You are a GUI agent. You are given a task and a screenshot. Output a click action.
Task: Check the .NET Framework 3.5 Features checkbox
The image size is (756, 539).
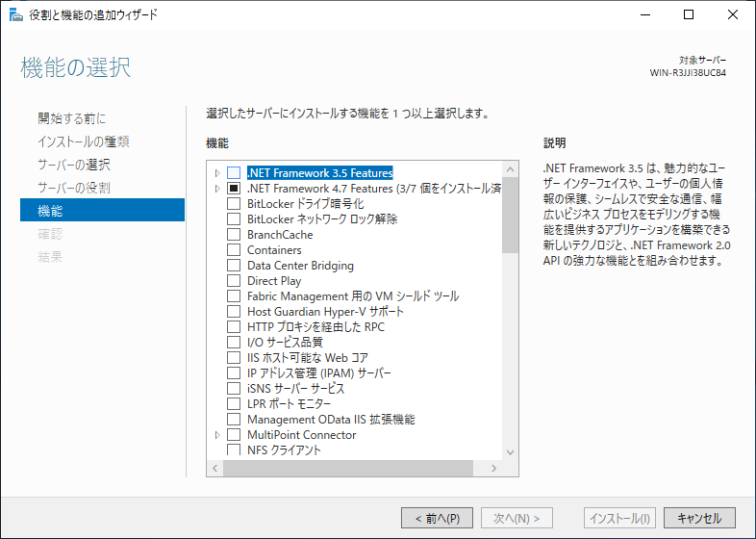click(234, 172)
